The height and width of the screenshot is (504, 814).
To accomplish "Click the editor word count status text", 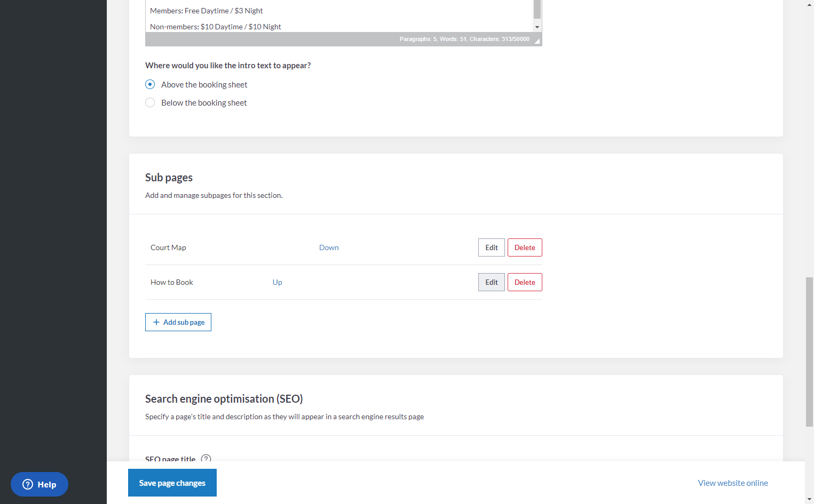I will click(464, 39).
